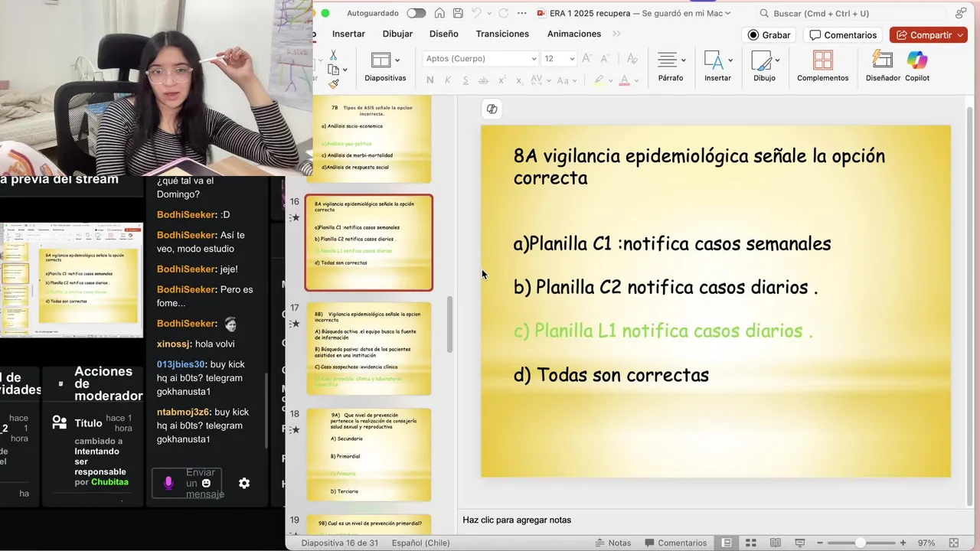Click 'Haz clic para agregar notas' area
The height and width of the screenshot is (551, 980).
(517, 520)
